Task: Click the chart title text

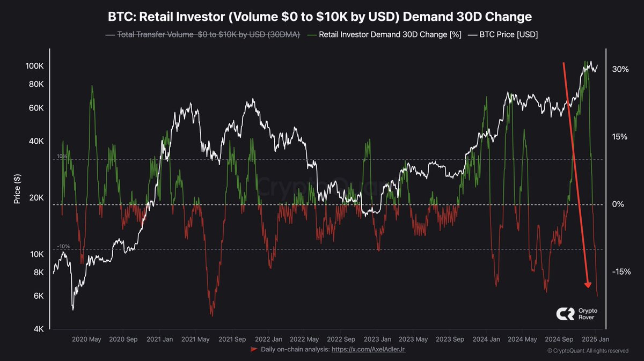Action: point(320,17)
